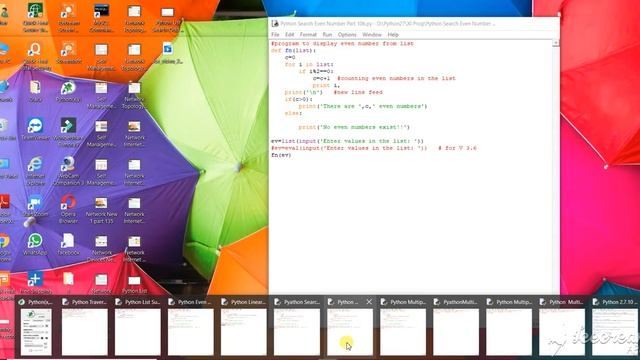Open WhatsApp desktop shortcut
Screen dimensions: 640x360
(x=35, y=244)
